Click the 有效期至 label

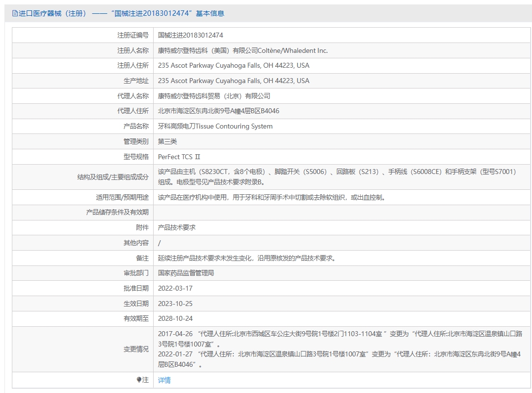pyautogui.click(x=136, y=319)
